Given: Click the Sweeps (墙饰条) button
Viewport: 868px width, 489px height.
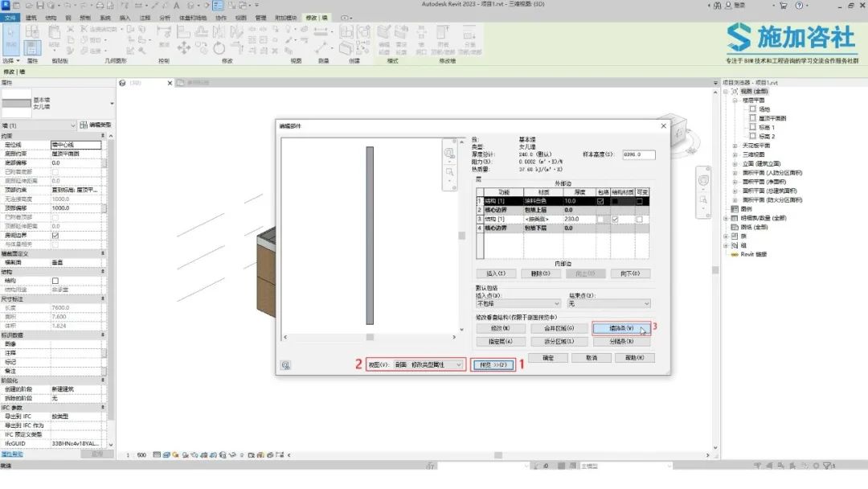Looking at the screenshot, I should point(621,328).
